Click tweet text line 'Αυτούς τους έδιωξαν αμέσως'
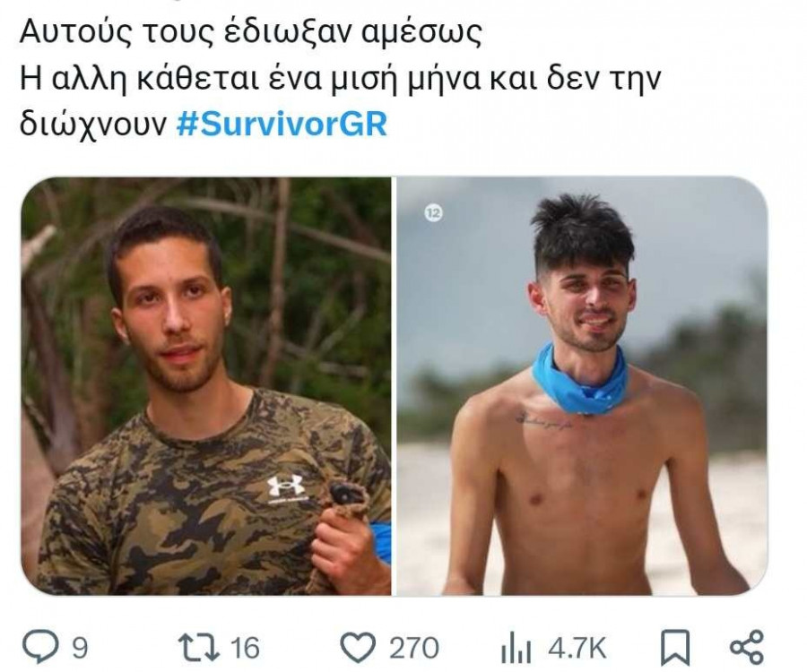The image size is (807, 672). (251, 33)
